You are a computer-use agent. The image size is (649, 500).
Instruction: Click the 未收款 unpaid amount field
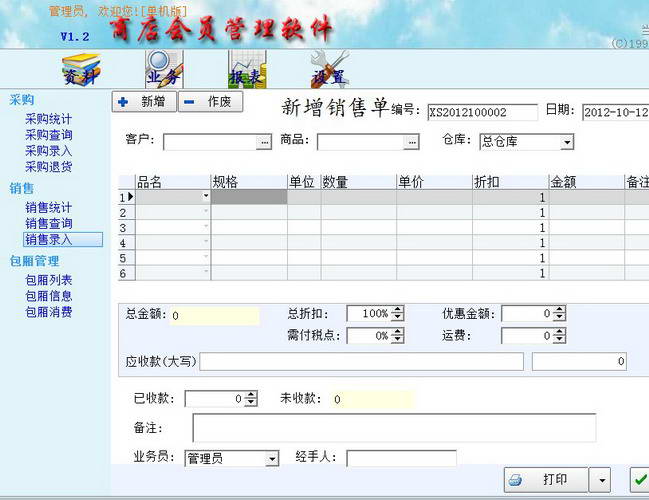[372, 399]
